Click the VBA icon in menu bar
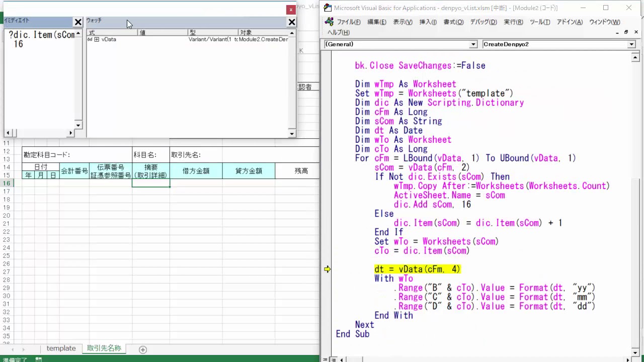This screenshot has height=362, width=644. (x=329, y=22)
